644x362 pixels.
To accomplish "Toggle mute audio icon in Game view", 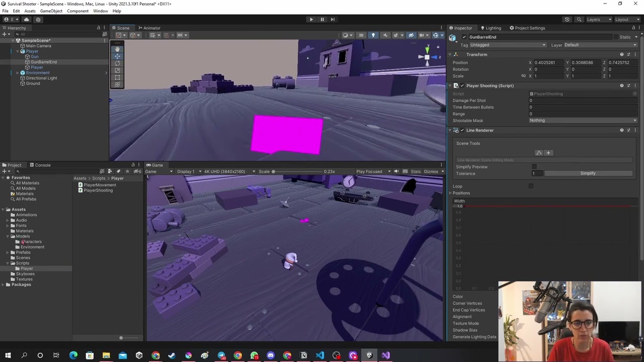I will (396, 172).
